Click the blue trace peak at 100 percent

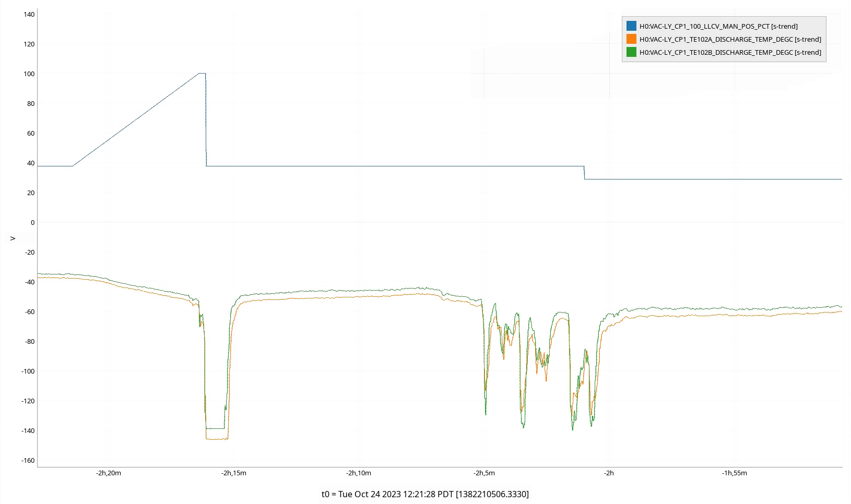click(202, 74)
